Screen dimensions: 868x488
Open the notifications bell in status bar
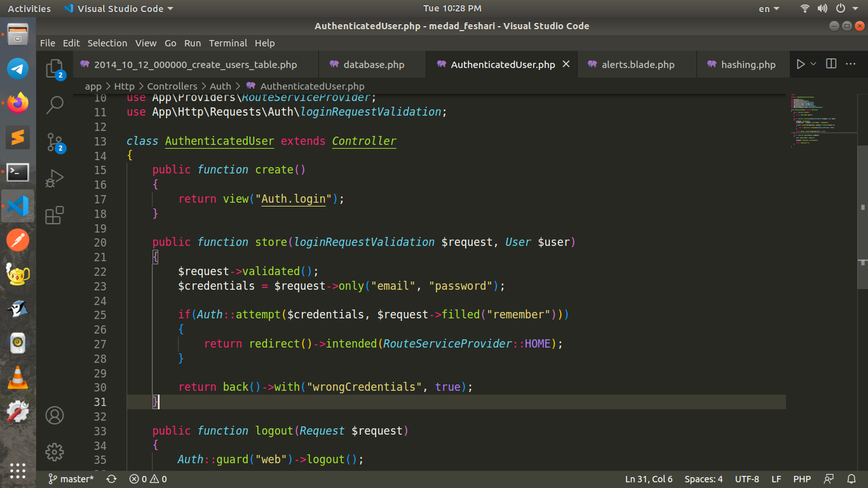851,479
